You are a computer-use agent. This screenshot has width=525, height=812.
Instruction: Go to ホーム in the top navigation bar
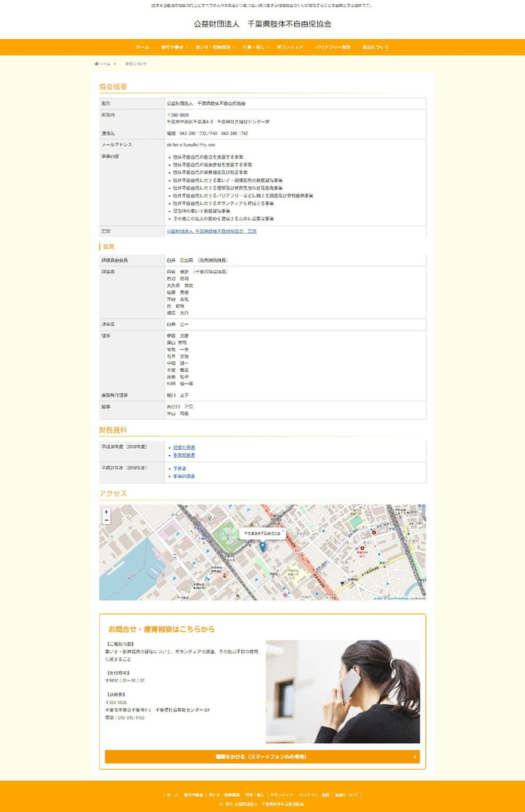(142, 48)
